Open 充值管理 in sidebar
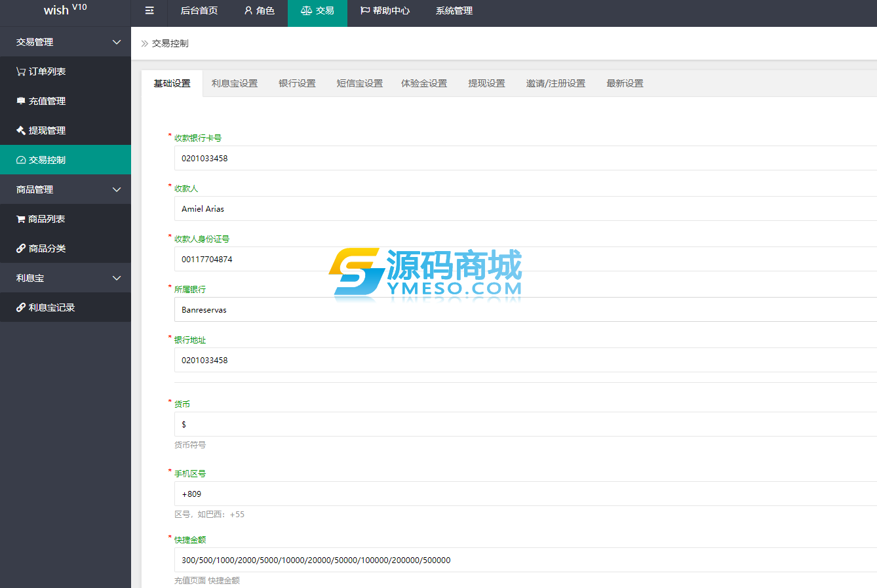 click(66, 101)
